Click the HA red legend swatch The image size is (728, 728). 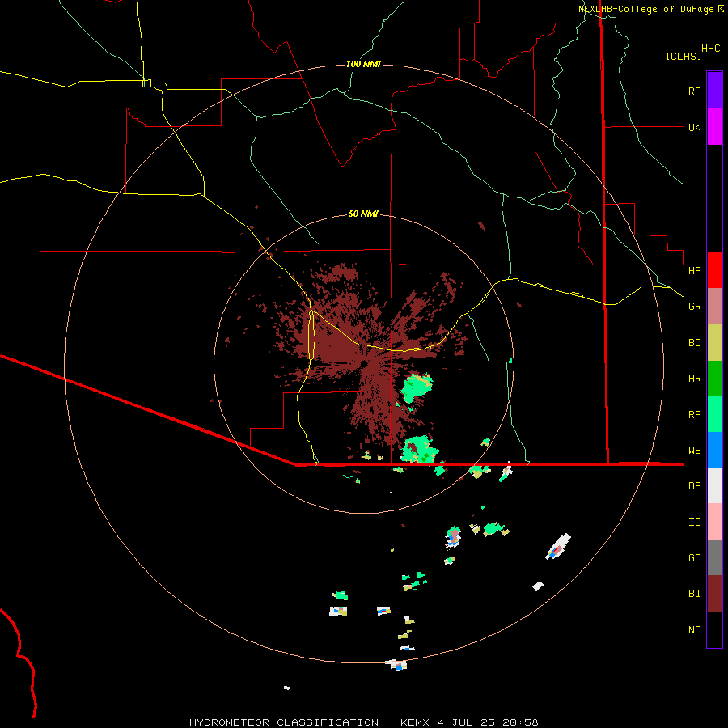[x=714, y=270]
